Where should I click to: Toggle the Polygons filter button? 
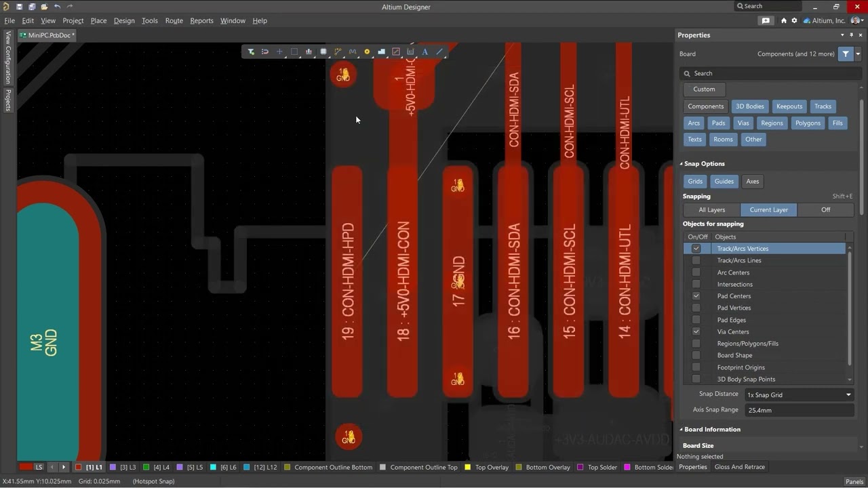808,123
